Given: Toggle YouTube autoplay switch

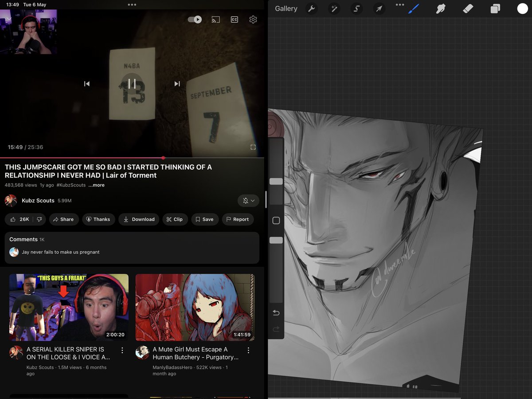Looking at the screenshot, I should [195, 20].
